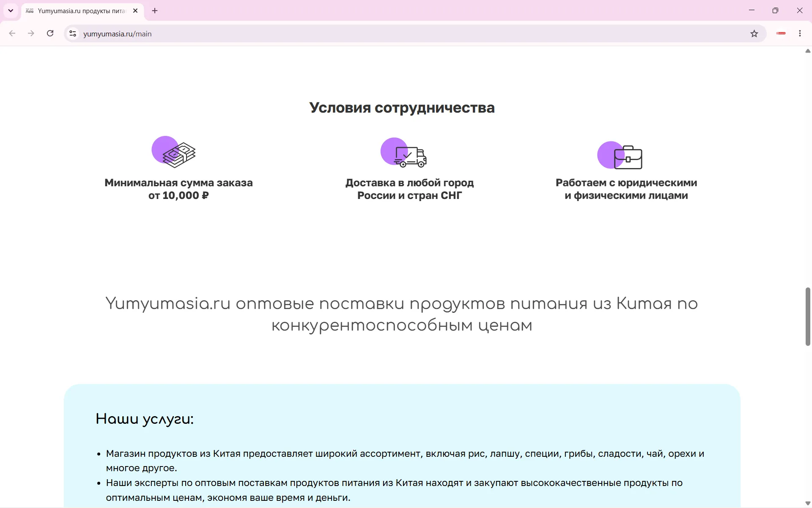Open site information icon in address bar
The image size is (812, 508).
[73, 33]
